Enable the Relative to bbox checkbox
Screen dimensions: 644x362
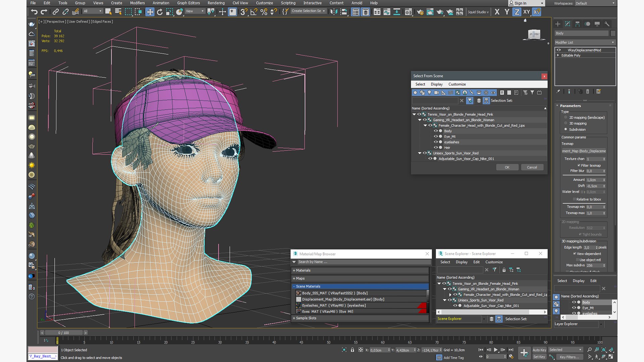tap(574, 199)
